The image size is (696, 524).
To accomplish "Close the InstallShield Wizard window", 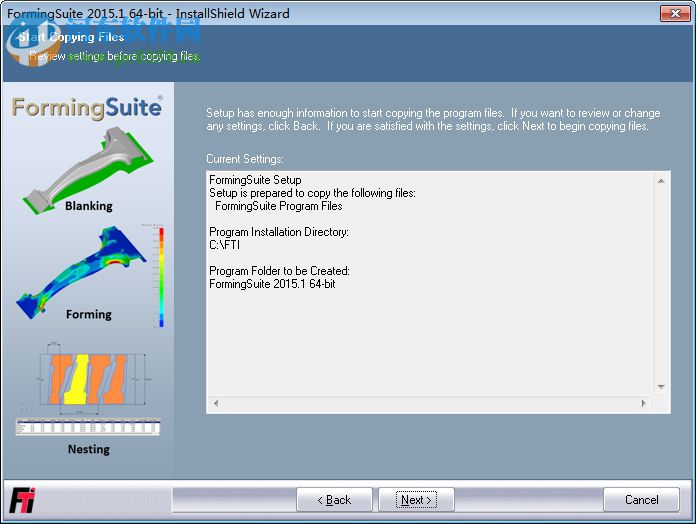I will click(675, 13).
